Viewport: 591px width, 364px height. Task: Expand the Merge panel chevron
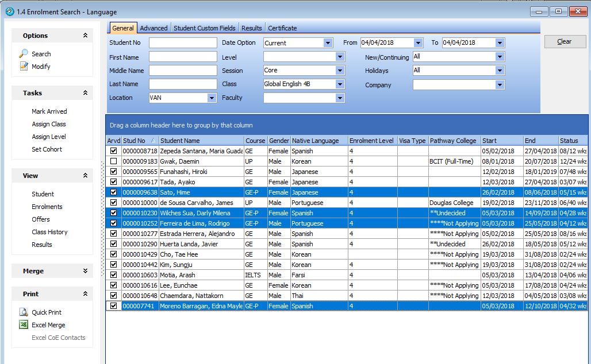[85, 271]
